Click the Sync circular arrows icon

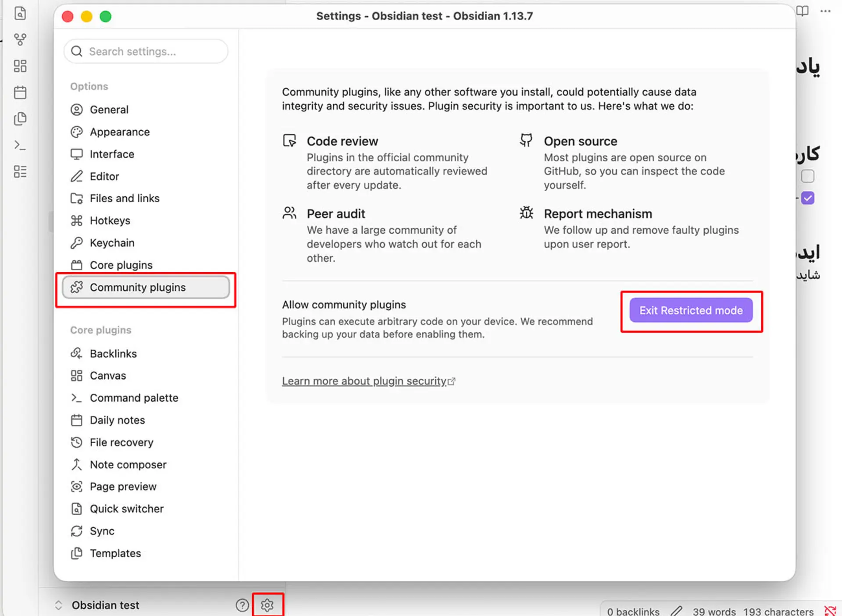pyautogui.click(x=77, y=531)
